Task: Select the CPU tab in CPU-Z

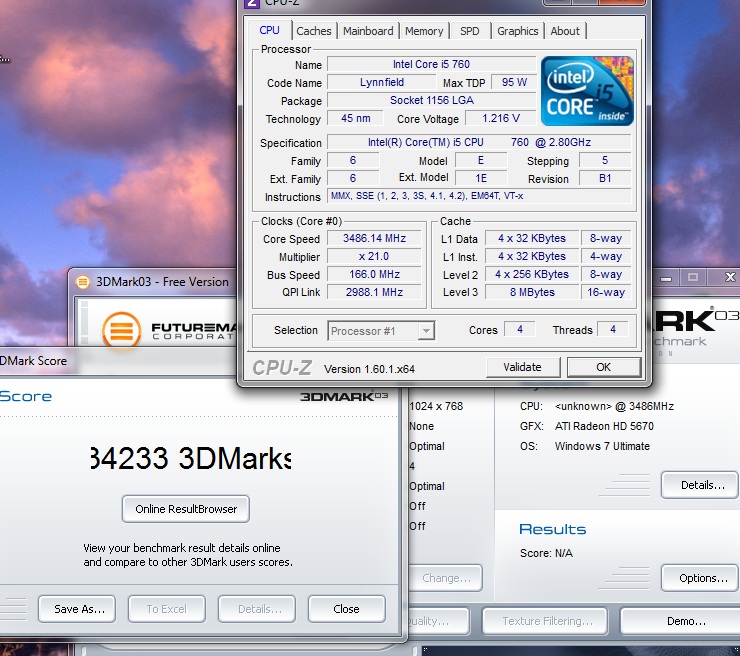Action: tap(269, 30)
